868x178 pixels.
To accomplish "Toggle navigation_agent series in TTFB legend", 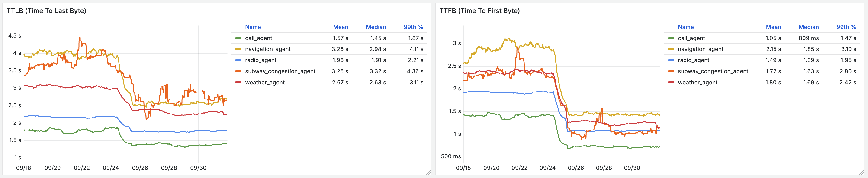I will [701, 49].
